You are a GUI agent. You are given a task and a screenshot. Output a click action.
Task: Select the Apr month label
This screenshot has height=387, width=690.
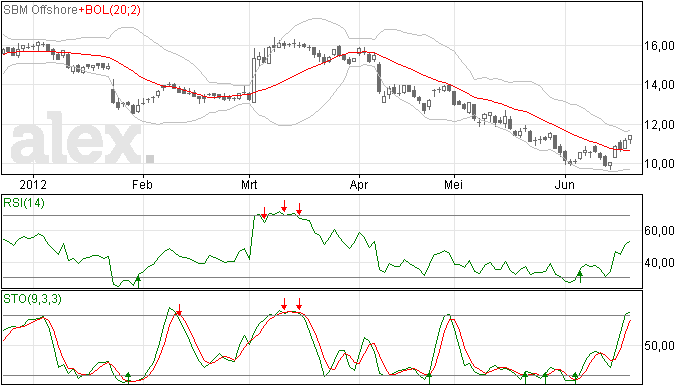(359, 184)
